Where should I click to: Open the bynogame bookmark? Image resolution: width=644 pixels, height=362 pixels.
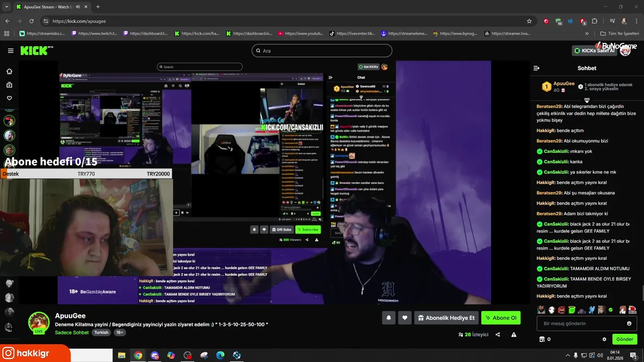(x=455, y=33)
